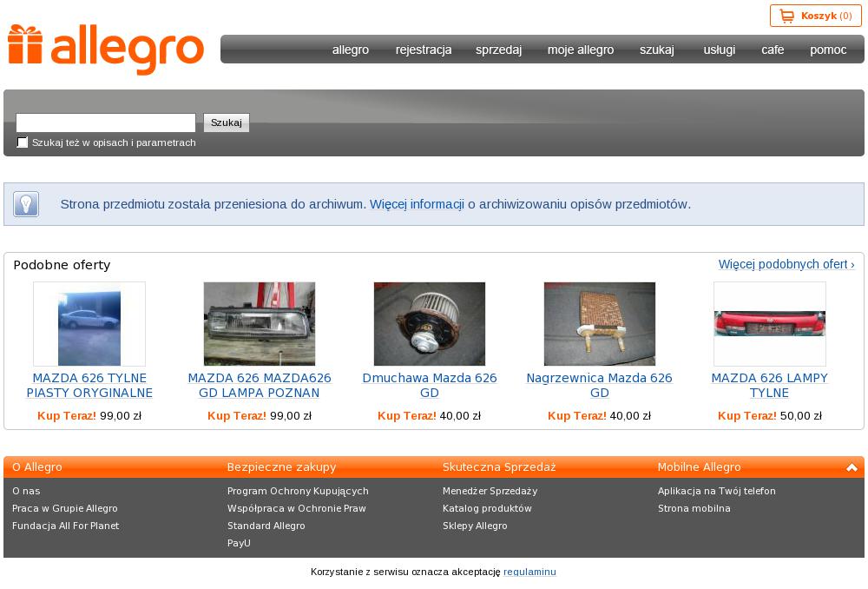Click Kup Teraz price under GD LAMPA POZNAN
The height and width of the screenshot is (589, 868).
coord(260,415)
